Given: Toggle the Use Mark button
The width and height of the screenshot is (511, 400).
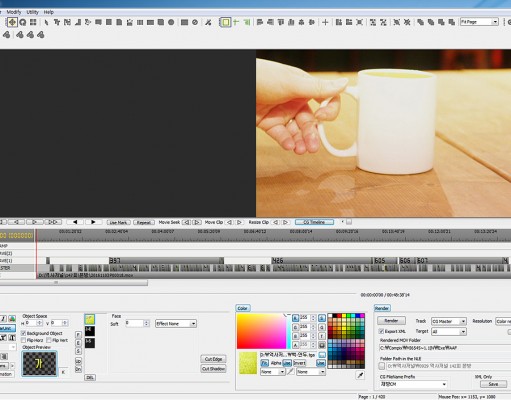Looking at the screenshot, I should click(118, 222).
